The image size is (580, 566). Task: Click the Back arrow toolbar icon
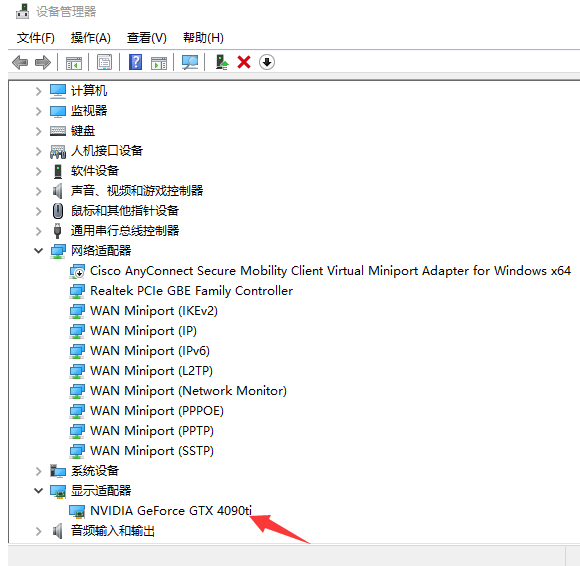[x=20, y=62]
